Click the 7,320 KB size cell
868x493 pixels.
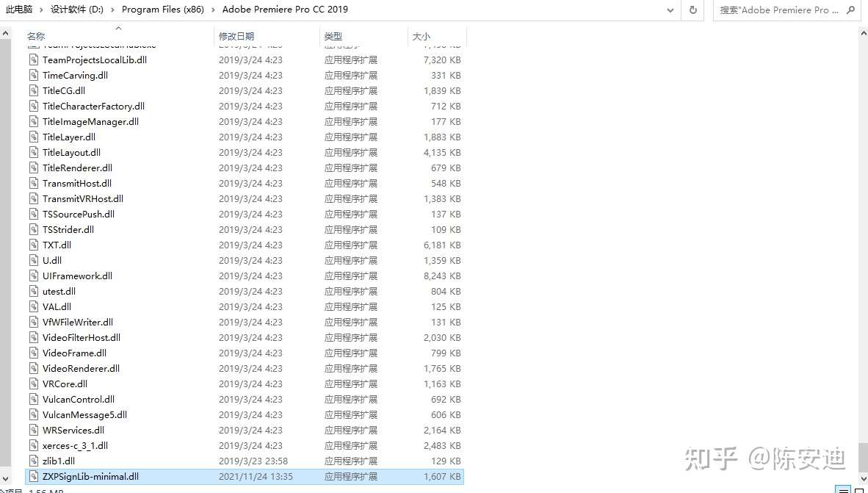tap(442, 60)
